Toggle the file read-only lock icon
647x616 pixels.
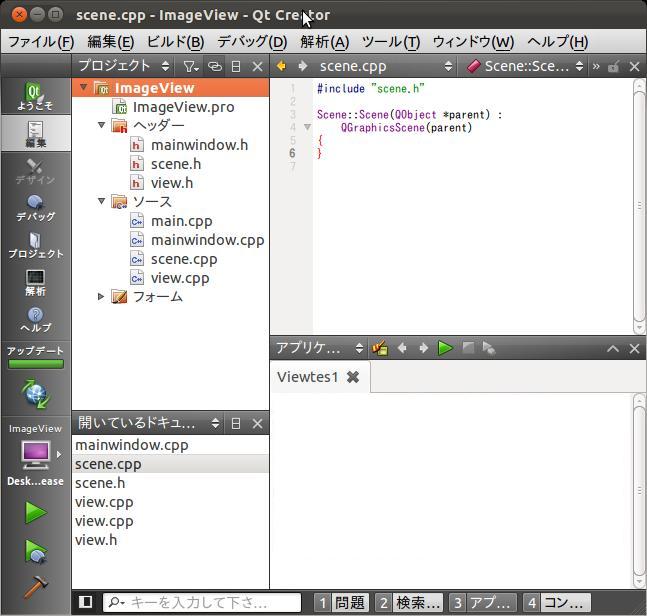pos(614,66)
